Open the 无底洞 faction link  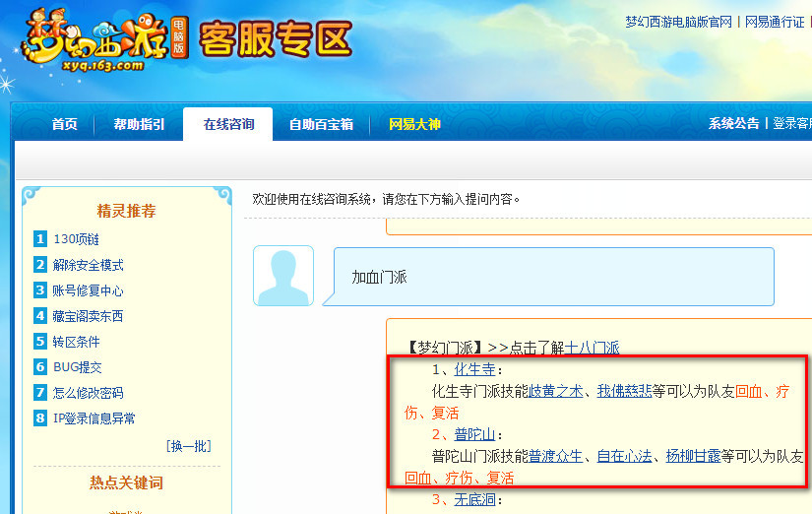[474, 499]
